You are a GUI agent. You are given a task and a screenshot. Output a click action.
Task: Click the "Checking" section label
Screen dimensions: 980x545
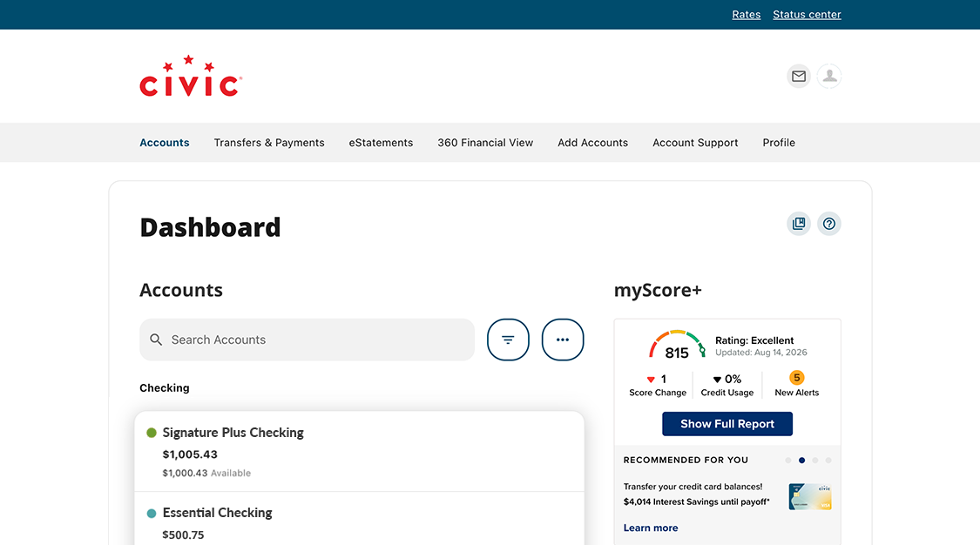pyautogui.click(x=165, y=387)
